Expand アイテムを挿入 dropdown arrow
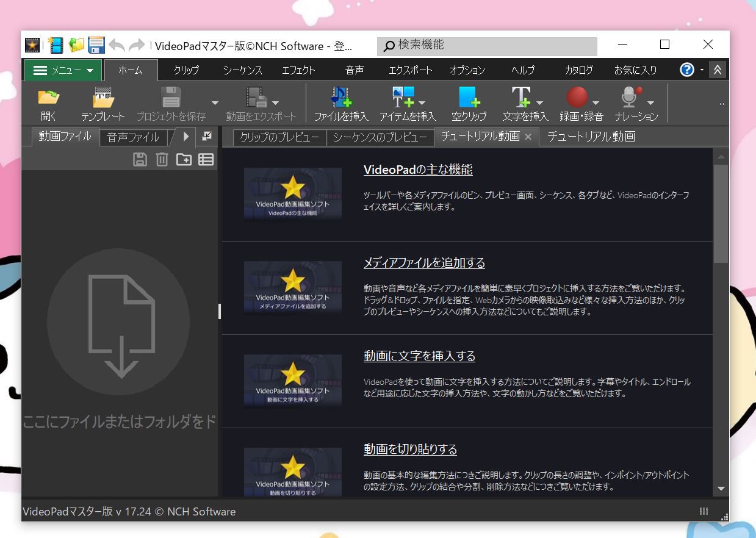This screenshot has height=538, width=756. tap(422, 102)
